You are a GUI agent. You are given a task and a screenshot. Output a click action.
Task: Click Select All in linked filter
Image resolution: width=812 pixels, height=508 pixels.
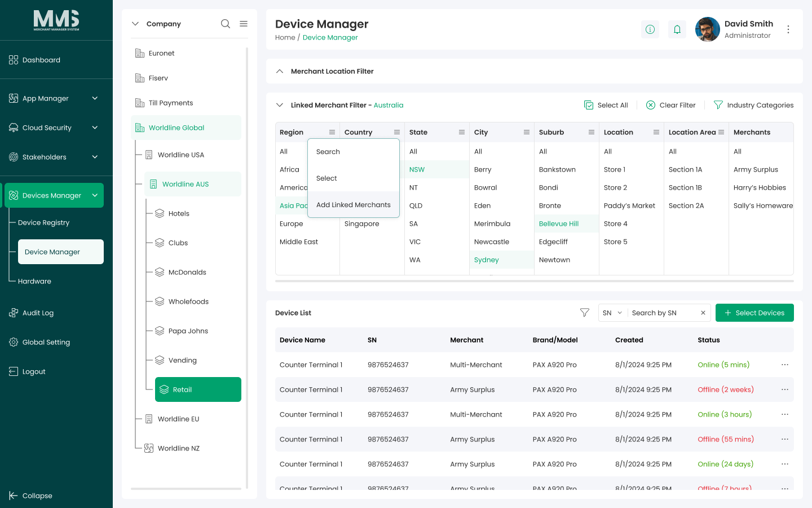[x=606, y=105]
